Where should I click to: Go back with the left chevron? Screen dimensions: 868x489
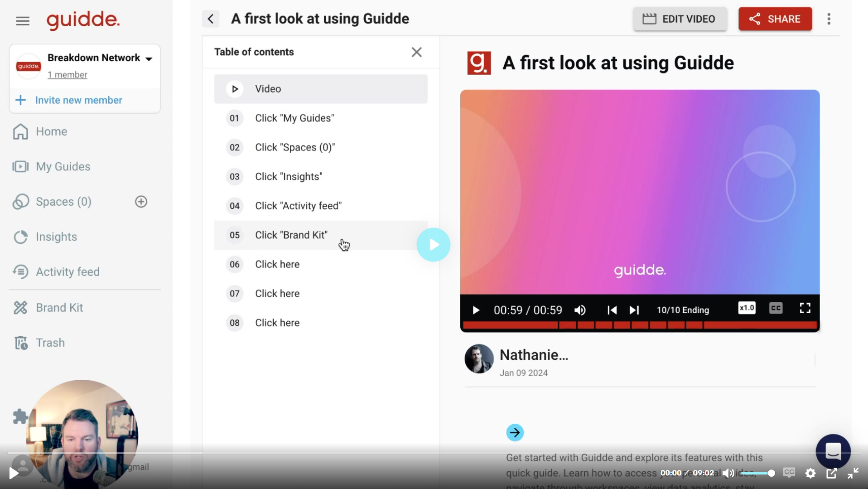coord(211,19)
